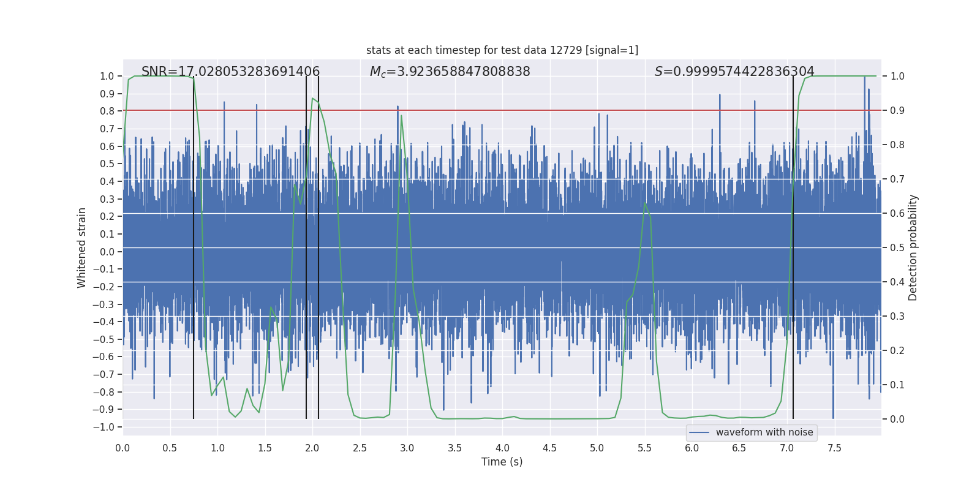
Task: Click the -0.6 tick on the Whitened strain axis
Action: 104,356
